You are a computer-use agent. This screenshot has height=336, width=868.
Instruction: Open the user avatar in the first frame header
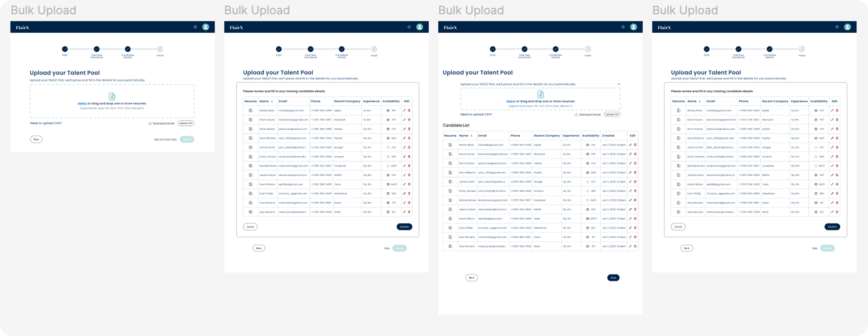click(x=206, y=27)
